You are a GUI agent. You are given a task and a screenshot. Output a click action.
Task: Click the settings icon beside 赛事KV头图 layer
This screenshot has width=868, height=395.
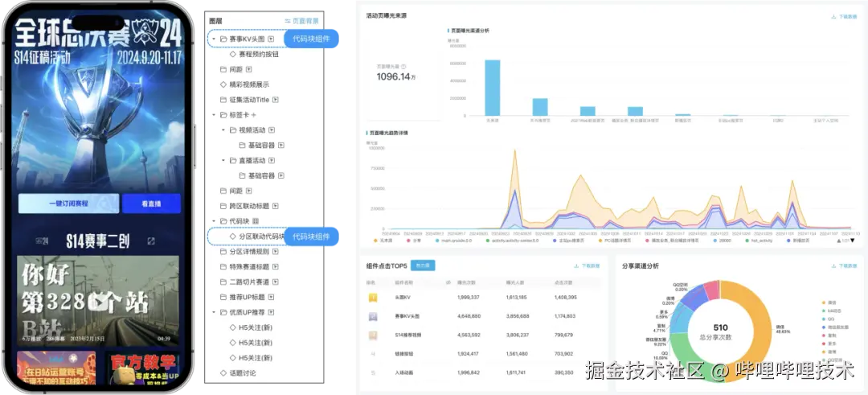coord(272,39)
